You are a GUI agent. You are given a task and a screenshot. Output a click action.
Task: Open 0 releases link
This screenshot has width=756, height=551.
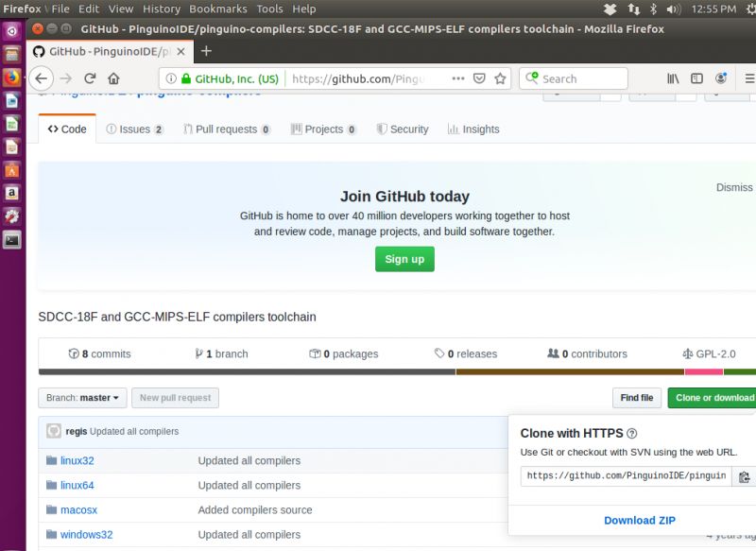click(x=465, y=353)
